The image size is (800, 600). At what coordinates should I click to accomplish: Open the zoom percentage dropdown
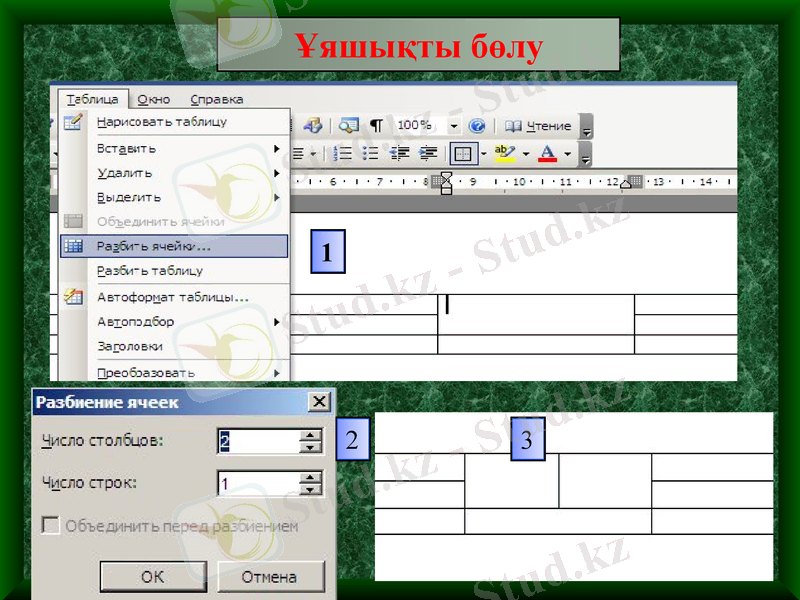tap(455, 125)
